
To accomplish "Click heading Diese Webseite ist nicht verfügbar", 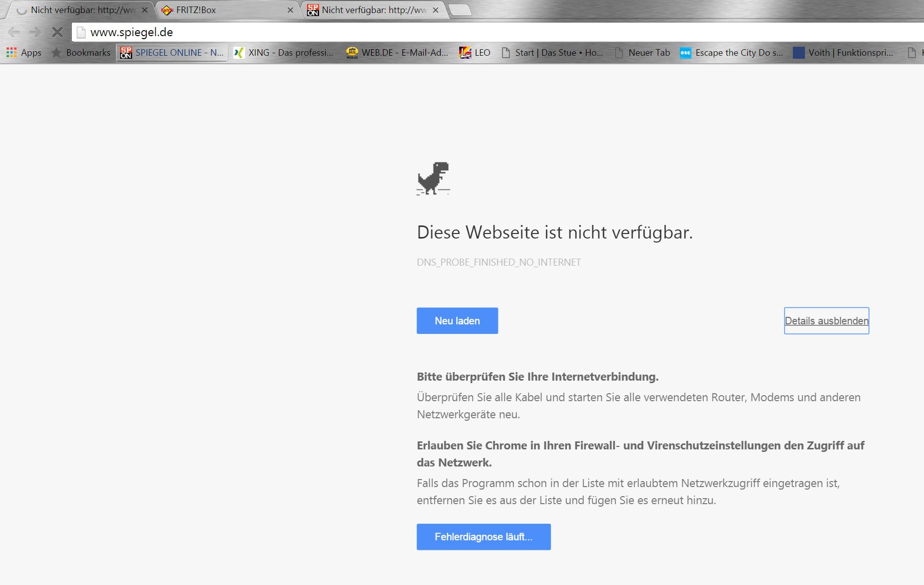I will click(555, 232).
